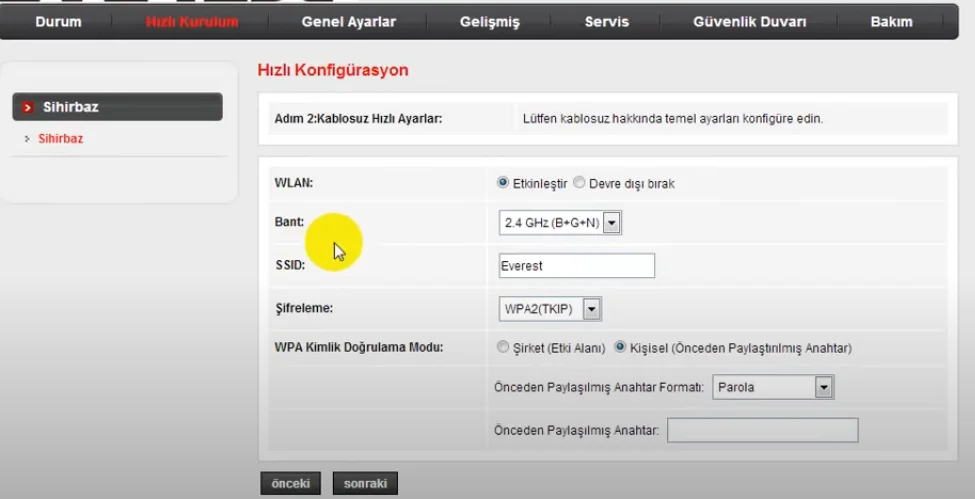The image size is (975, 499).
Task: Switch to Güvenlik Duvarı tab
Action: pos(749,22)
